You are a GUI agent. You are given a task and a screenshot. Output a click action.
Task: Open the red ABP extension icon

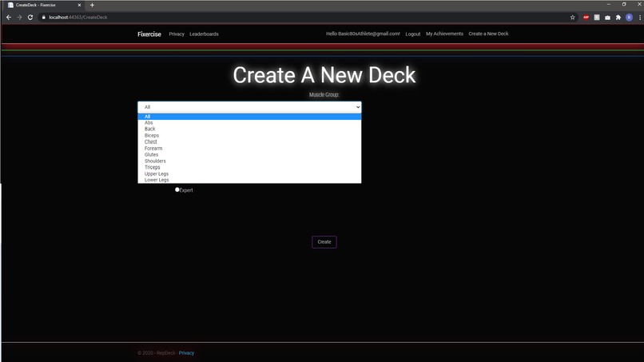pos(586,18)
